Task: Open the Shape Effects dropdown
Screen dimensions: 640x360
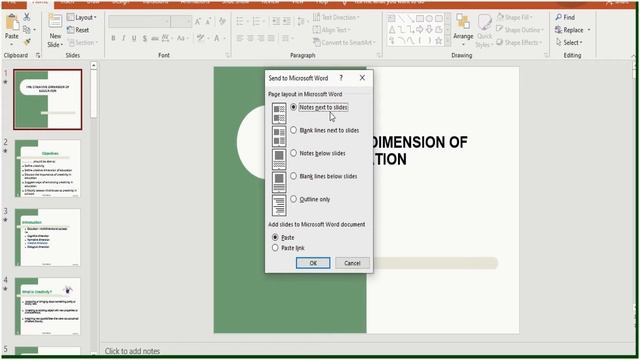Action: pyautogui.click(x=519, y=42)
